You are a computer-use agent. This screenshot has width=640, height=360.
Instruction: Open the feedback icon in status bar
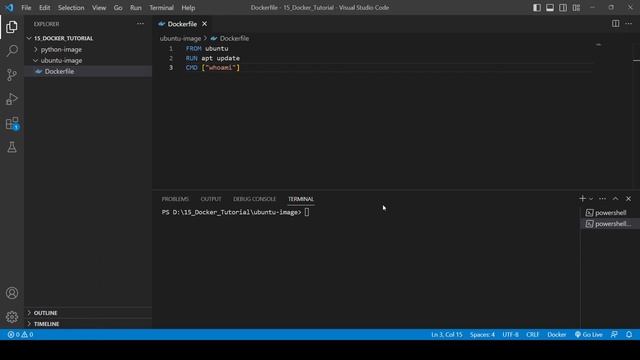click(x=614, y=334)
